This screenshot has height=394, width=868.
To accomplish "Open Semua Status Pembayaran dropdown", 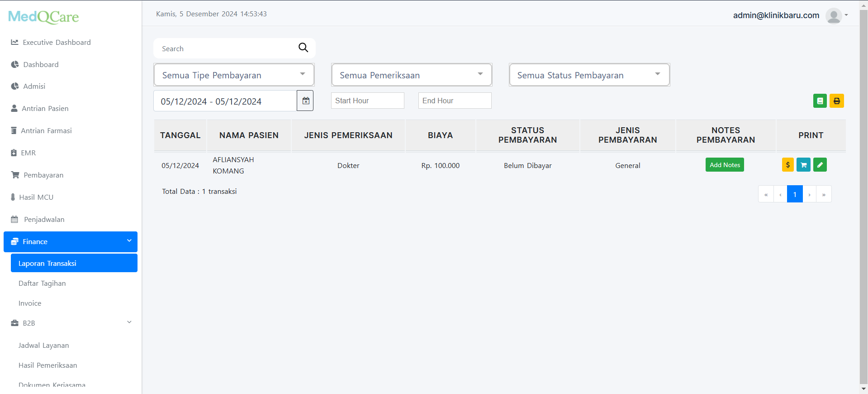I will coord(589,75).
